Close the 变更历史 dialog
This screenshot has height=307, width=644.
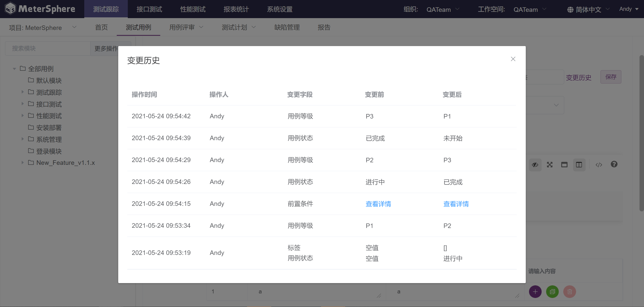(513, 59)
